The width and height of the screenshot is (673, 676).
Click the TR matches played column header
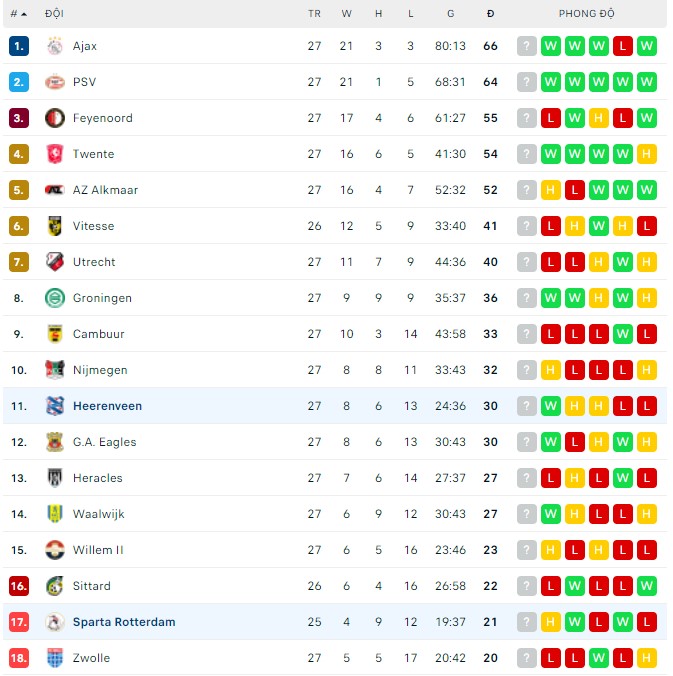tap(314, 14)
